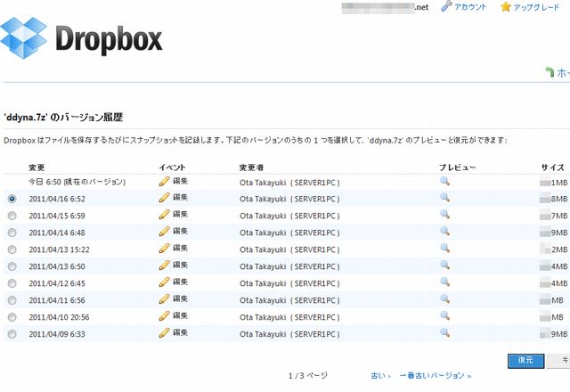Screen dimensions: 570x392
Task: Click pencil edit icon for 2011/04/15 6:59
Action: pos(164,215)
